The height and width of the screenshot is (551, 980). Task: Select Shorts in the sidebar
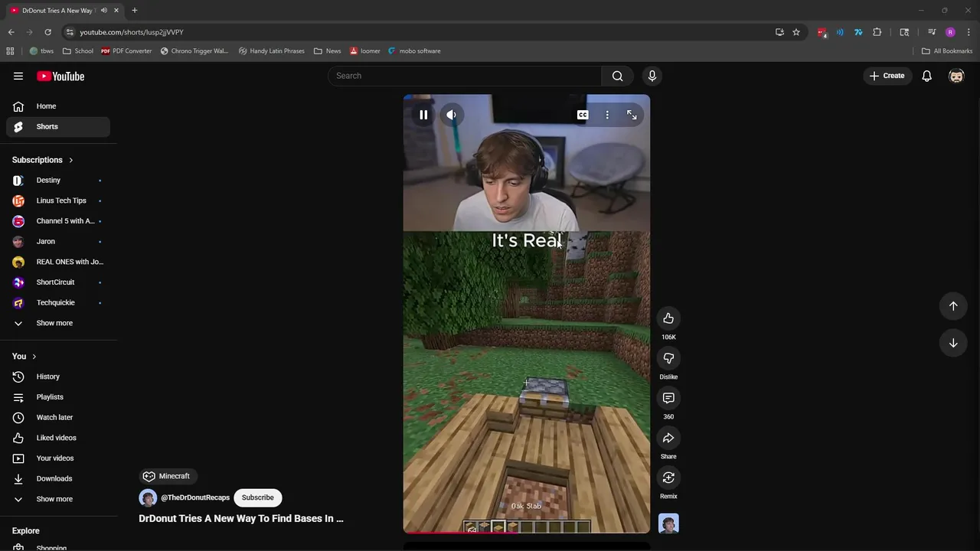(58, 126)
